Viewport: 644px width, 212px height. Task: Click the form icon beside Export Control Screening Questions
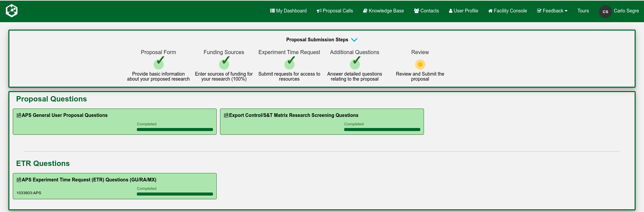click(x=226, y=115)
